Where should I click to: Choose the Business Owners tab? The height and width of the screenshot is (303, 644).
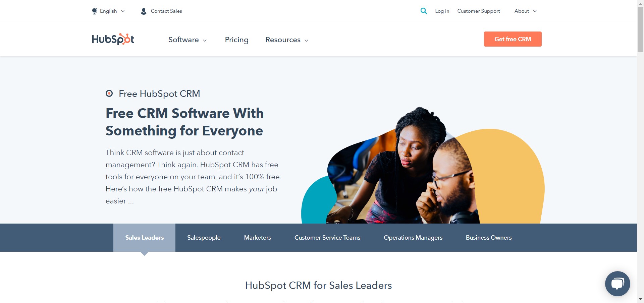click(x=489, y=238)
